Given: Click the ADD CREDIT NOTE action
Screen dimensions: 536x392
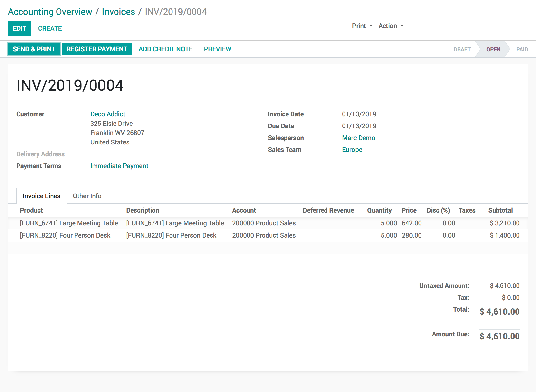Looking at the screenshot, I should coord(166,49).
